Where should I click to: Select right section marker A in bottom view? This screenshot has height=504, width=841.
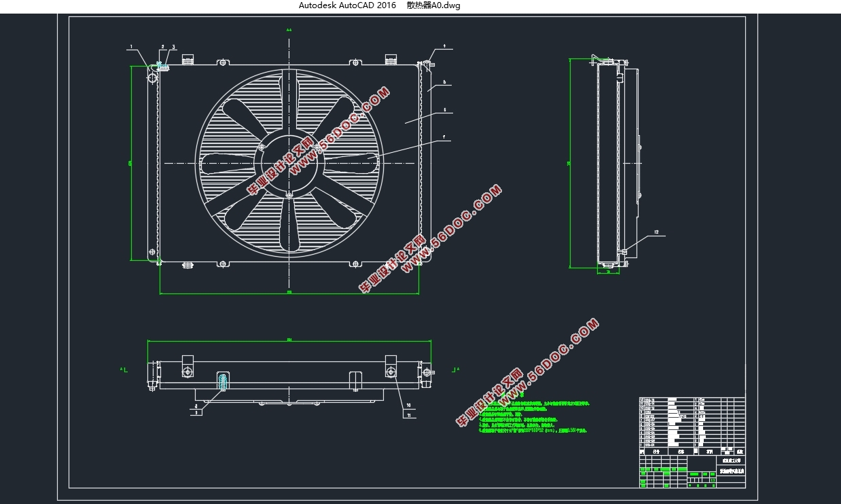pos(455,370)
